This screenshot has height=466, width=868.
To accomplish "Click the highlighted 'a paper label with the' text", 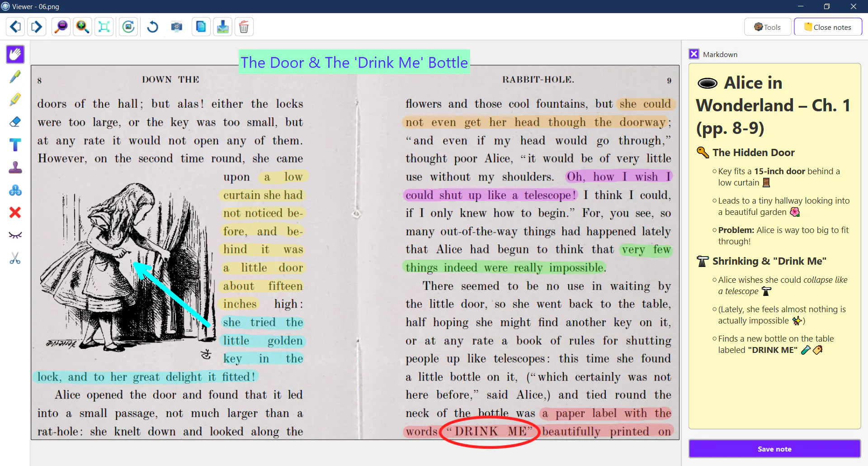I will click(x=606, y=413).
